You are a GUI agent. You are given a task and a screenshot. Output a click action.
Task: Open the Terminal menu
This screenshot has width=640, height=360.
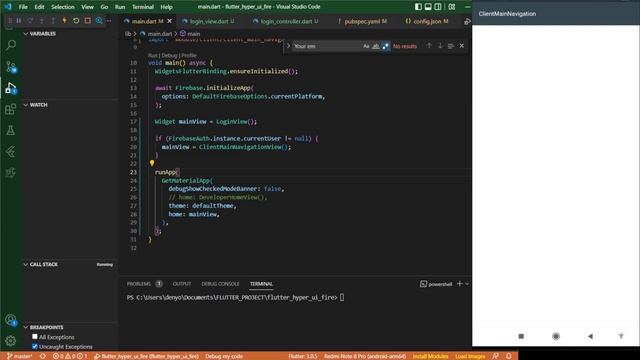coord(142,7)
